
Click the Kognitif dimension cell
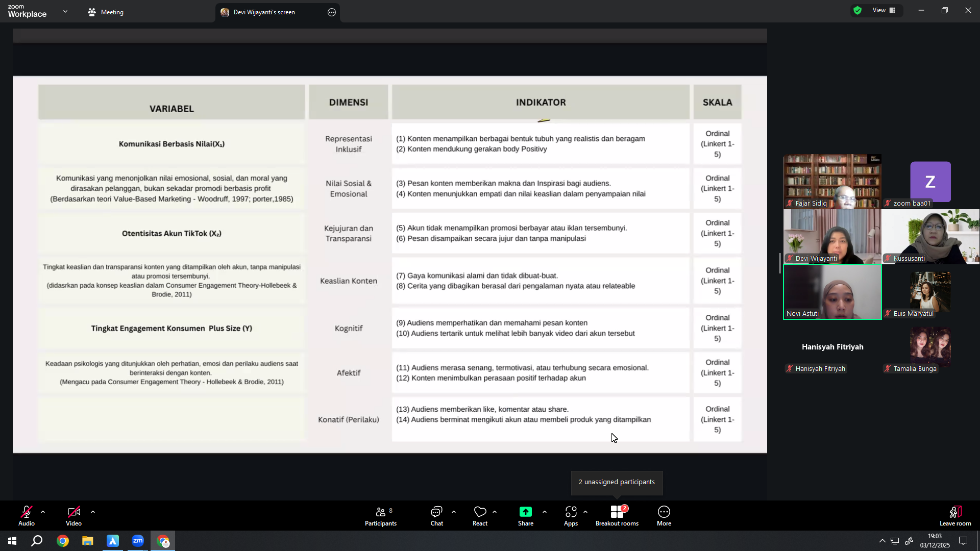tap(349, 329)
